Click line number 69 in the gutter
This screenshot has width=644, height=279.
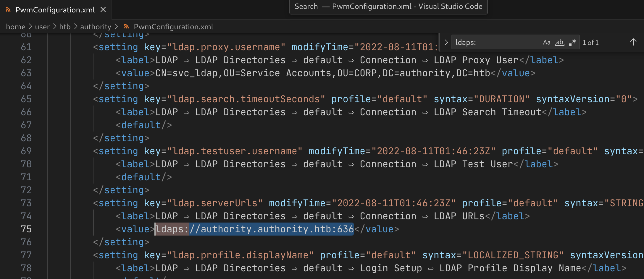[26, 151]
